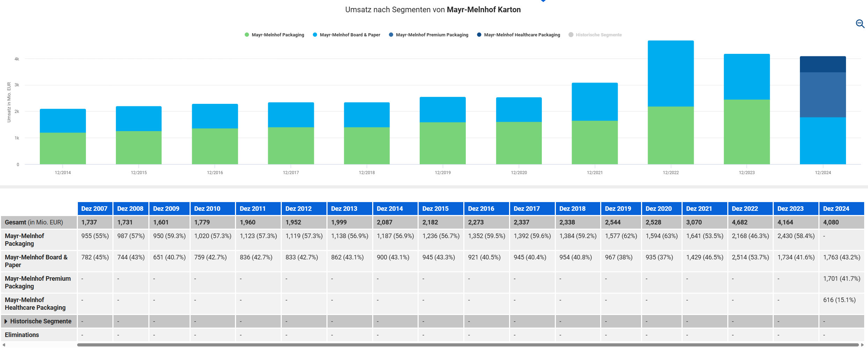Select the Dez 2024 column header
Viewport: 868px width, 351px height.
(836, 209)
